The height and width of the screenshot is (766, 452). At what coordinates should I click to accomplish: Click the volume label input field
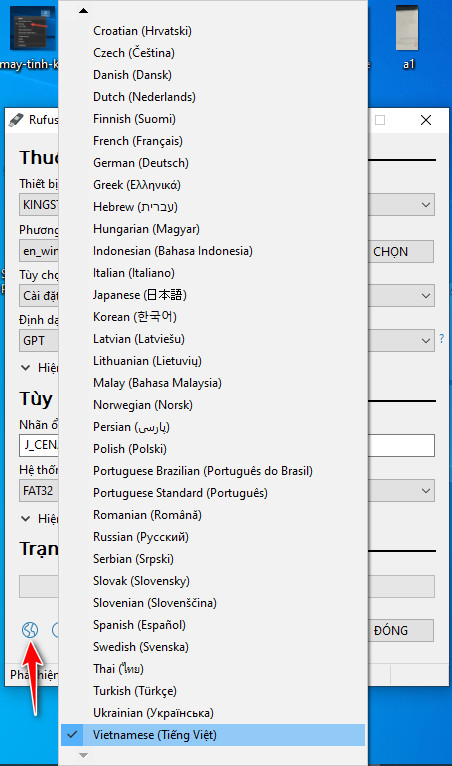pyautogui.click(x=227, y=446)
